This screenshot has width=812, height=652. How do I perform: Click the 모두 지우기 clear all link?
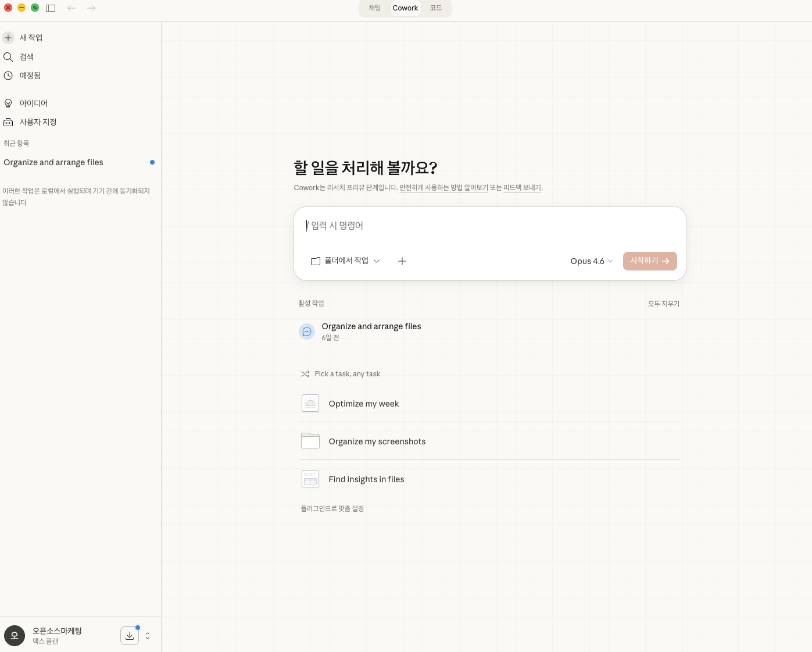tap(663, 304)
